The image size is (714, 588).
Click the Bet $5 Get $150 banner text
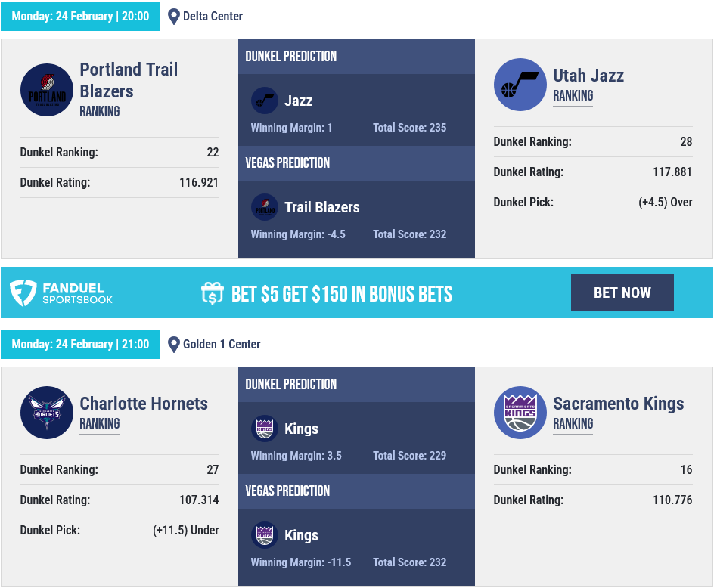click(342, 294)
